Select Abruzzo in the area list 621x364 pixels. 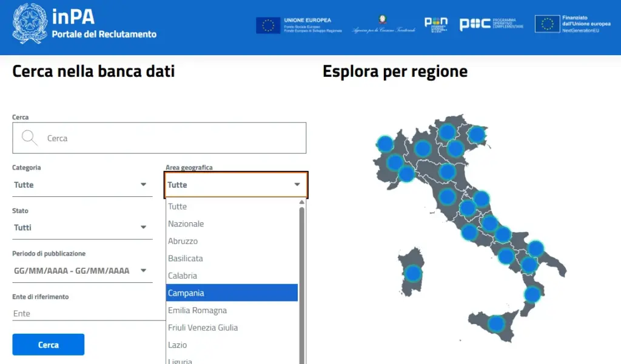click(232, 241)
